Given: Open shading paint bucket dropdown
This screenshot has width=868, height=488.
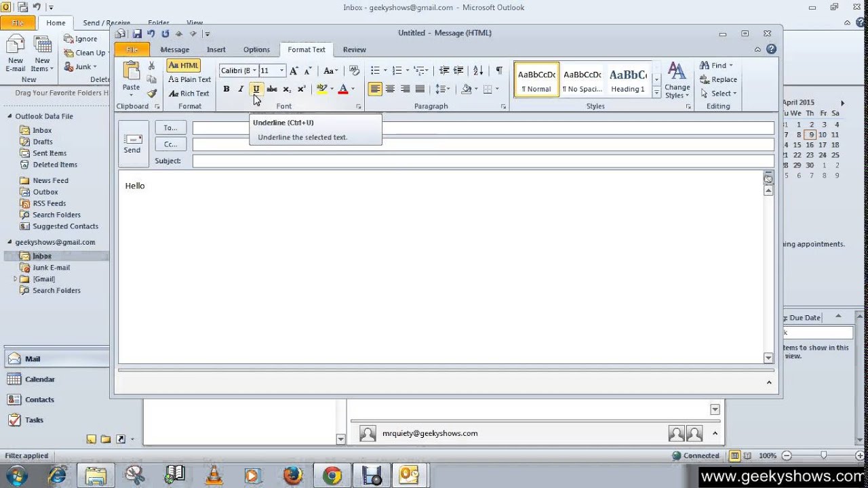Looking at the screenshot, I should pos(469,89).
